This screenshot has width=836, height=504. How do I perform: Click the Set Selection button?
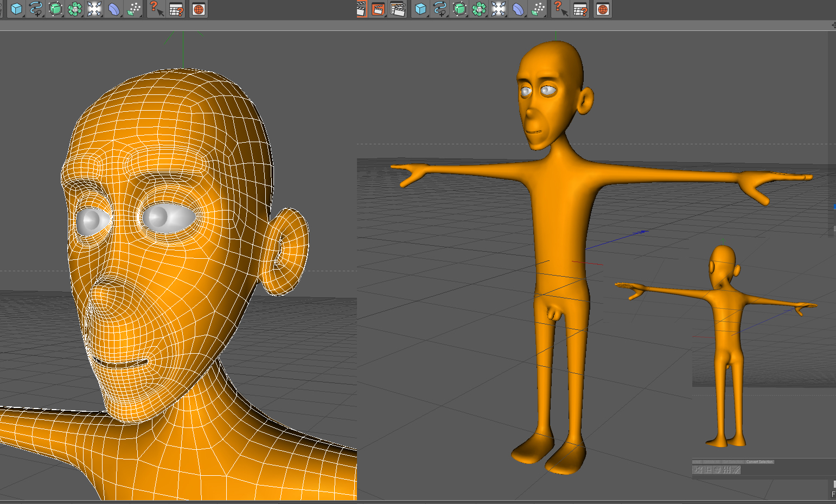click(733, 462)
